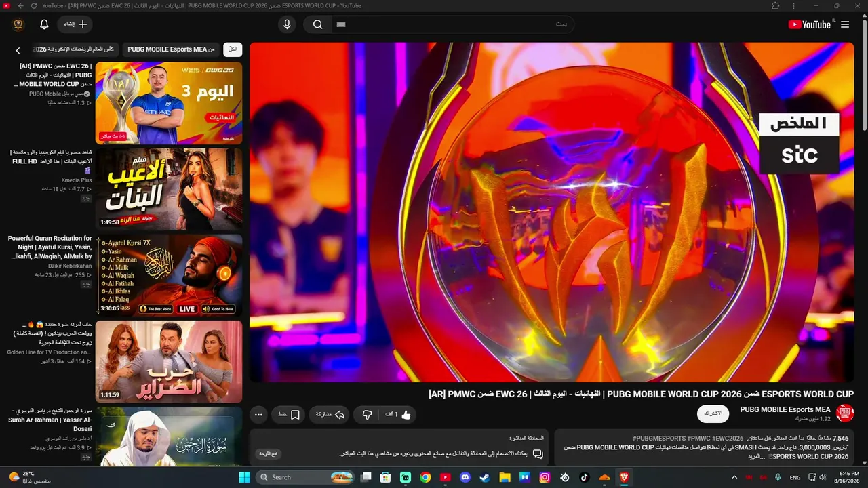Image resolution: width=868 pixels, height=488 pixels.
Task: Focus the YouTube search box
Action: tap(453, 24)
